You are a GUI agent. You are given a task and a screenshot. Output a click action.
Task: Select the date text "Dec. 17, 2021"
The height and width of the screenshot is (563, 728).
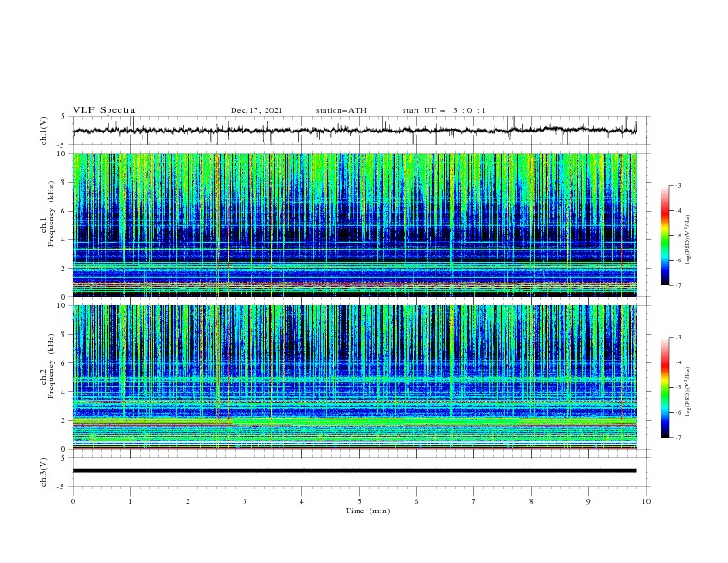pos(256,110)
